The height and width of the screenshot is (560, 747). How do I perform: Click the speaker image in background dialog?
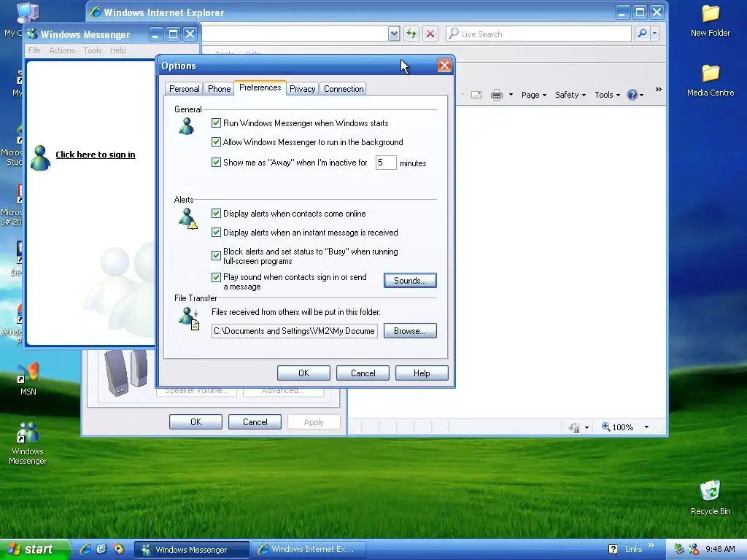[x=125, y=372]
